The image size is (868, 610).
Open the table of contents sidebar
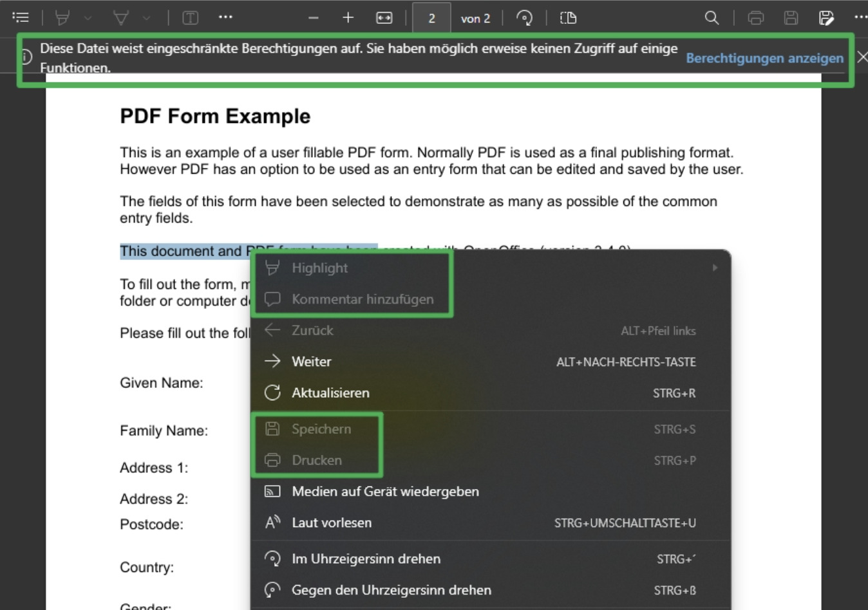(x=21, y=18)
